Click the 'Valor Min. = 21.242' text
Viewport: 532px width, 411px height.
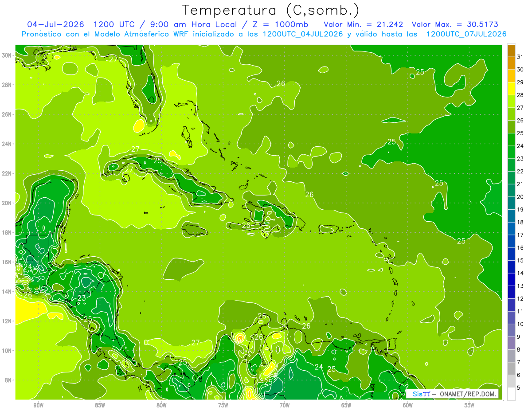[x=364, y=24]
